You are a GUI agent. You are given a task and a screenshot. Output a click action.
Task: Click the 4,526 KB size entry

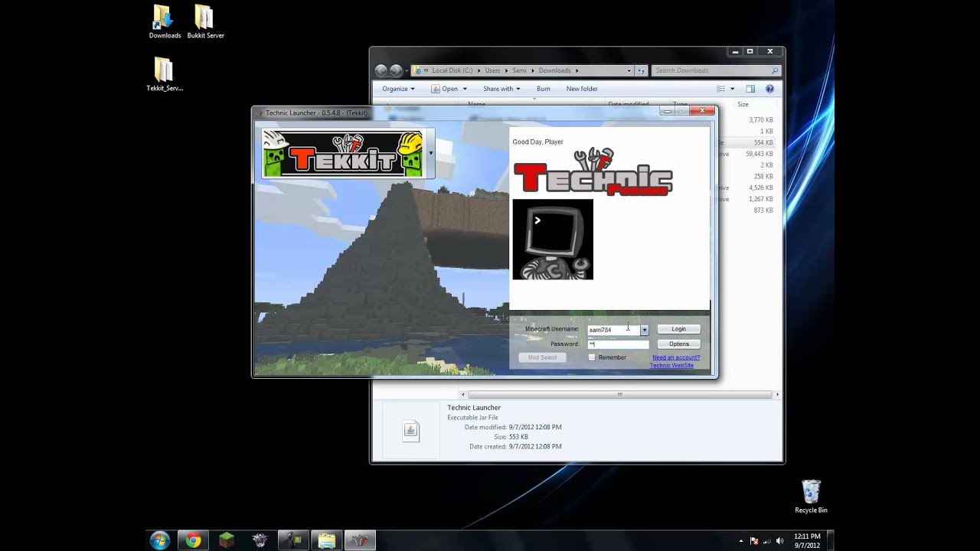pos(761,187)
